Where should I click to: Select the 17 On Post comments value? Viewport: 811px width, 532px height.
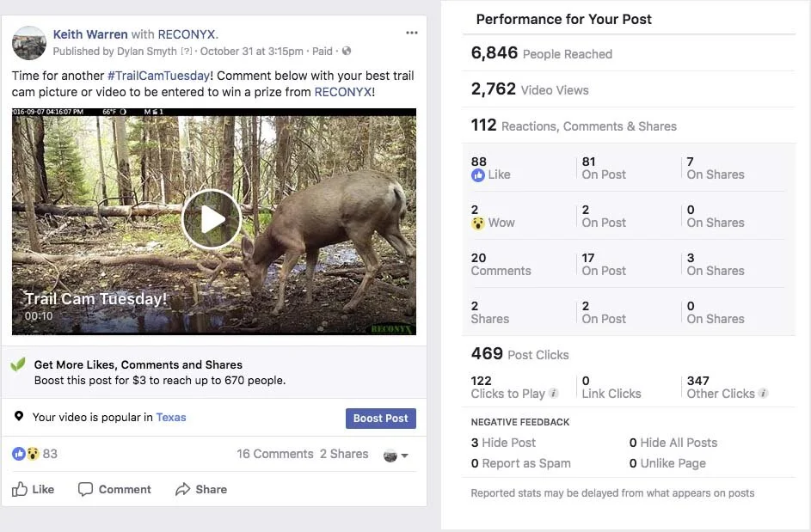click(x=604, y=264)
